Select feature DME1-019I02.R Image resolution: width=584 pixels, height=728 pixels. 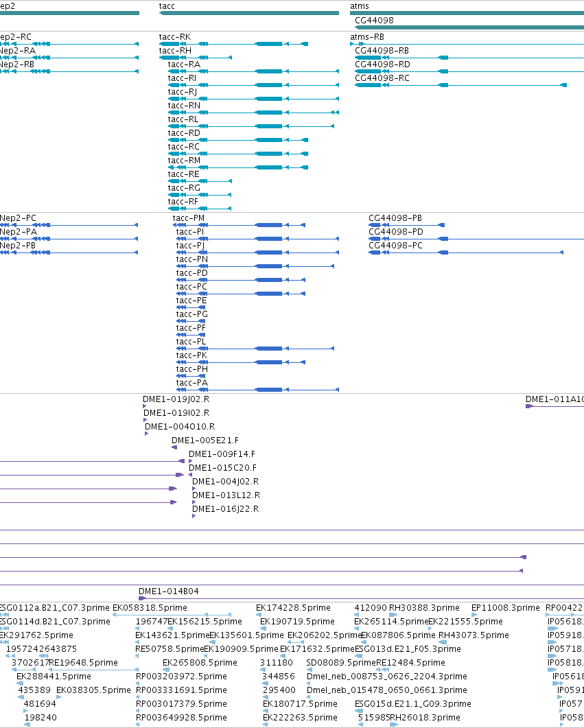pyautogui.click(x=145, y=420)
